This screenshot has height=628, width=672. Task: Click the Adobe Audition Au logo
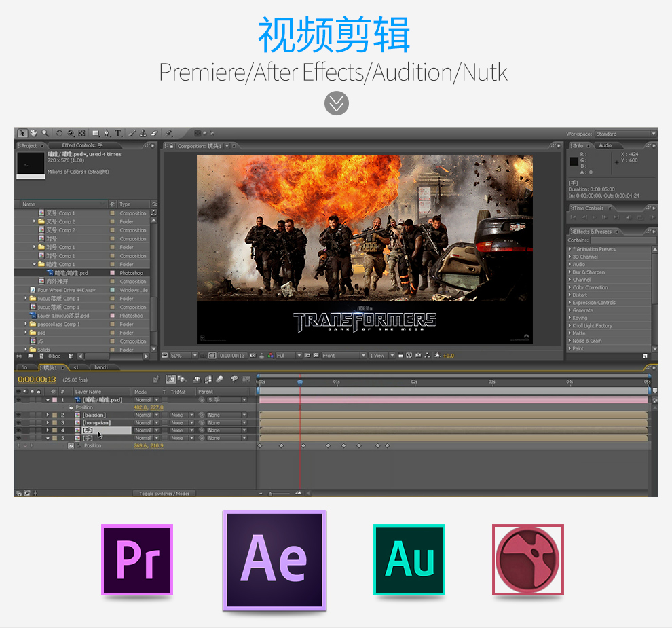coord(409,559)
